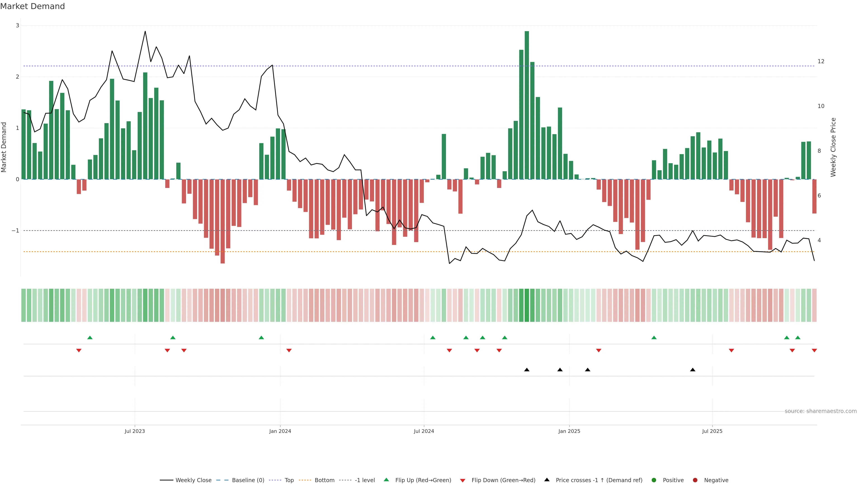This screenshot has width=868, height=488.
Task: Click the source: sharemaestro.com text
Action: click(821, 411)
